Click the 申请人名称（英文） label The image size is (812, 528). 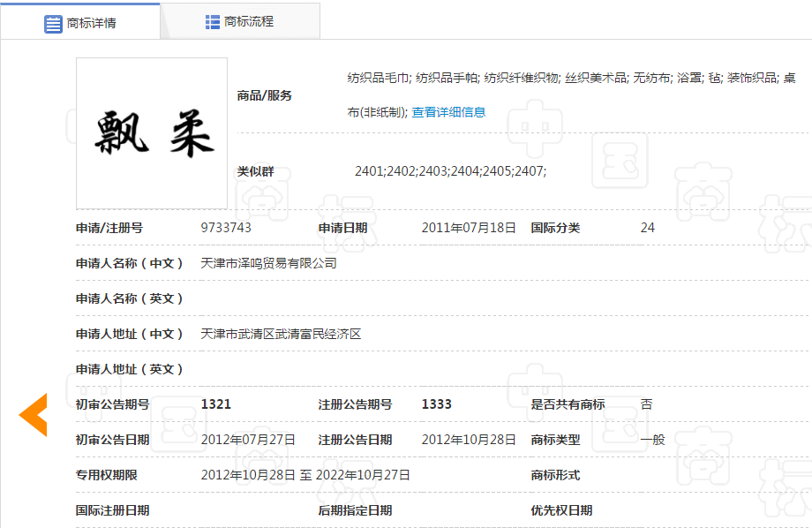pos(129,298)
